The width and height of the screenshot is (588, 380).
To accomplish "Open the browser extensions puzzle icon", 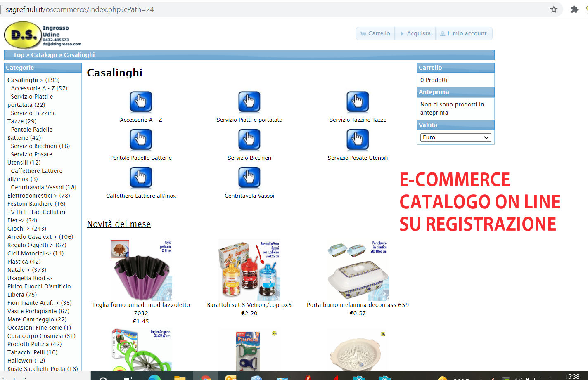I will pyautogui.click(x=574, y=9).
